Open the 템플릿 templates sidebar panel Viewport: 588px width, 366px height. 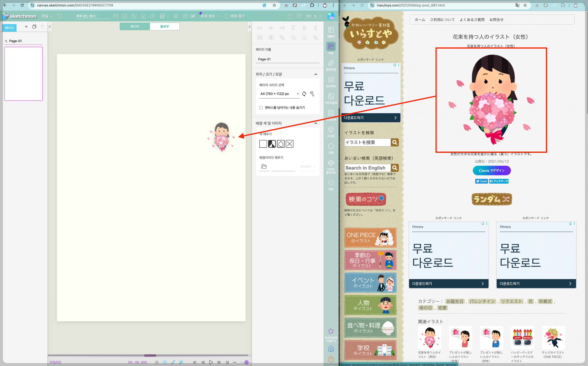tap(331, 32)
